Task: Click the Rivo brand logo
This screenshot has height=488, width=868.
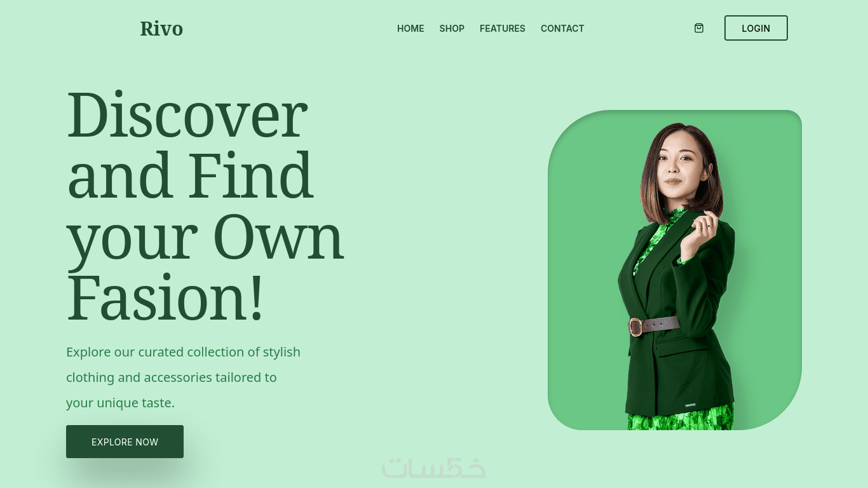Action: tap(161, 29)
